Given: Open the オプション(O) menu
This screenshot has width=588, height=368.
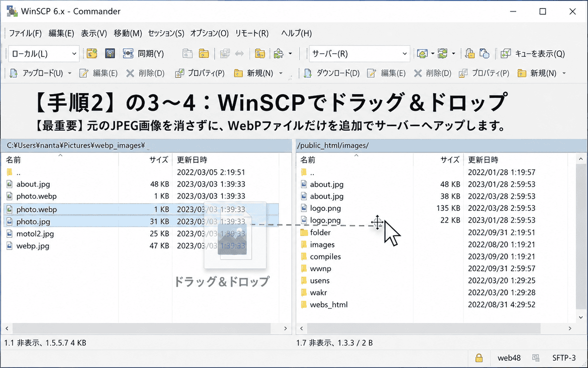Looking at the screenshot, I should tap(209, 33).
